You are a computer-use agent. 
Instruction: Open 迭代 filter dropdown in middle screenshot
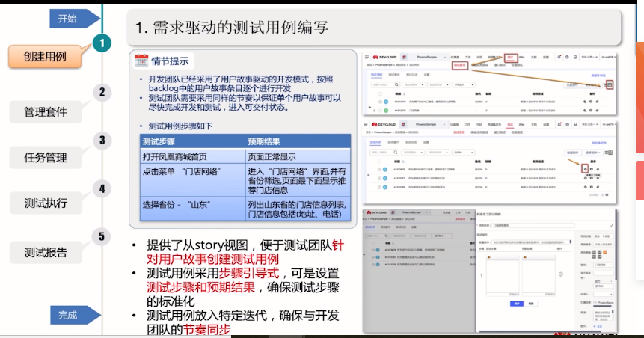click(463, 153)
